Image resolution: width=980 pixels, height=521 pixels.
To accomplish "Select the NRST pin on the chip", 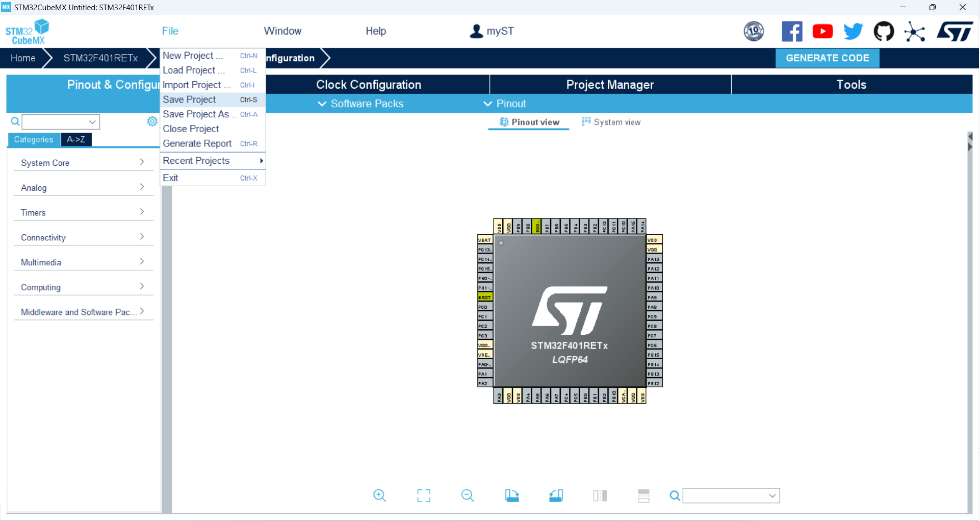I will click(484, 297).
